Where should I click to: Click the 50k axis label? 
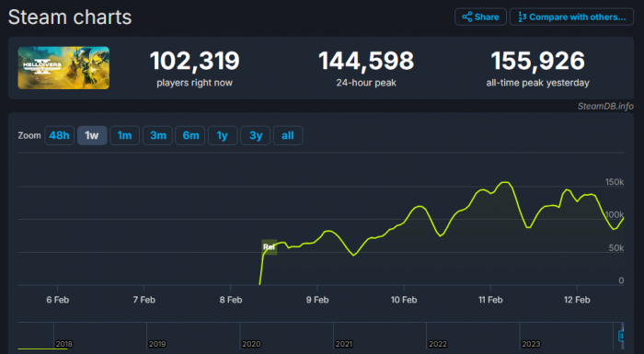[x=616, y=248]
